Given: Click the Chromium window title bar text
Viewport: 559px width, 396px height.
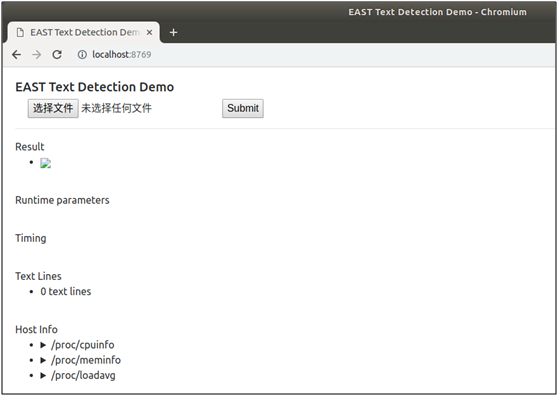Looking at the screenshot, I should coord(437,12).
